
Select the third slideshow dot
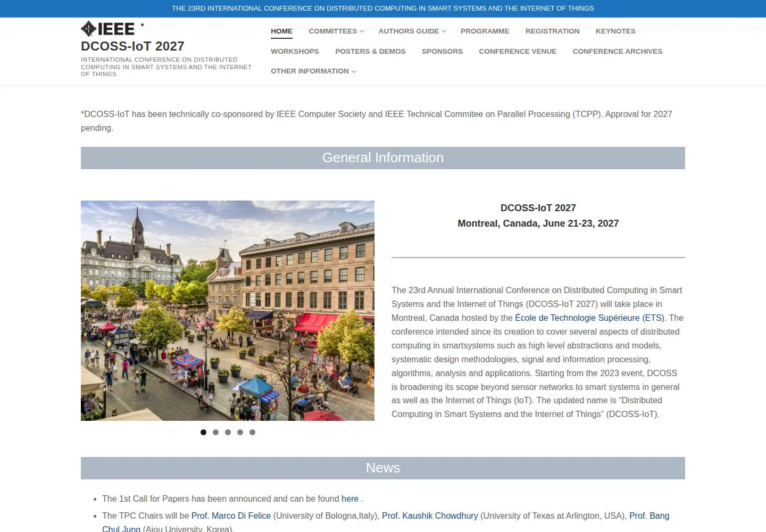(228, 432)
